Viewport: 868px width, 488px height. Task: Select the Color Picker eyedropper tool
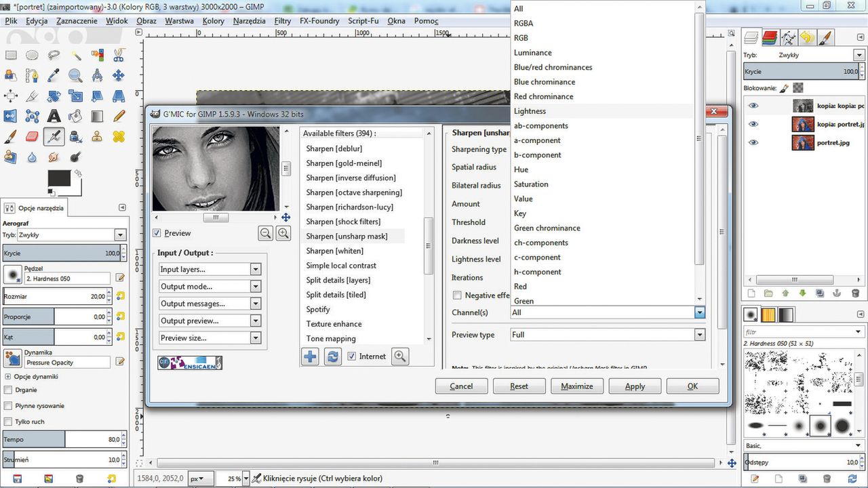(54, 75)
